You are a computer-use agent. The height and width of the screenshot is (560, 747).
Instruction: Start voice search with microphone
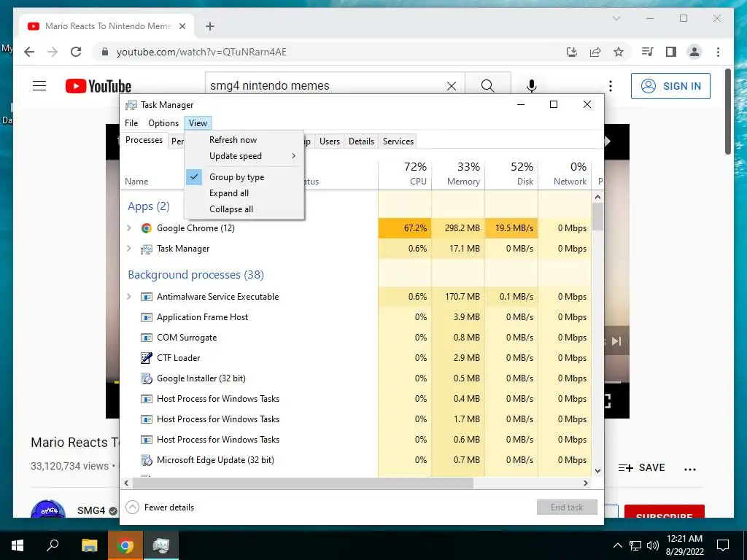click(x=532, y=86)
